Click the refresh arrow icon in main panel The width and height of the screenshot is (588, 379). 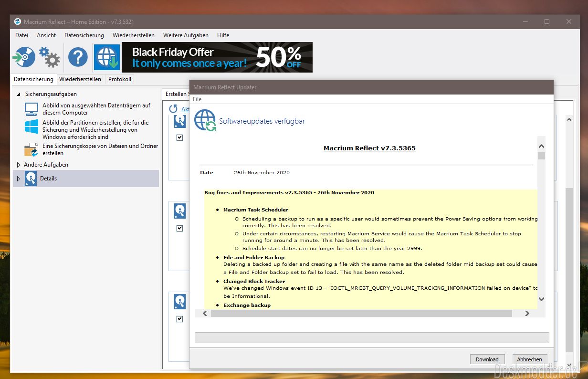[173, 109]
